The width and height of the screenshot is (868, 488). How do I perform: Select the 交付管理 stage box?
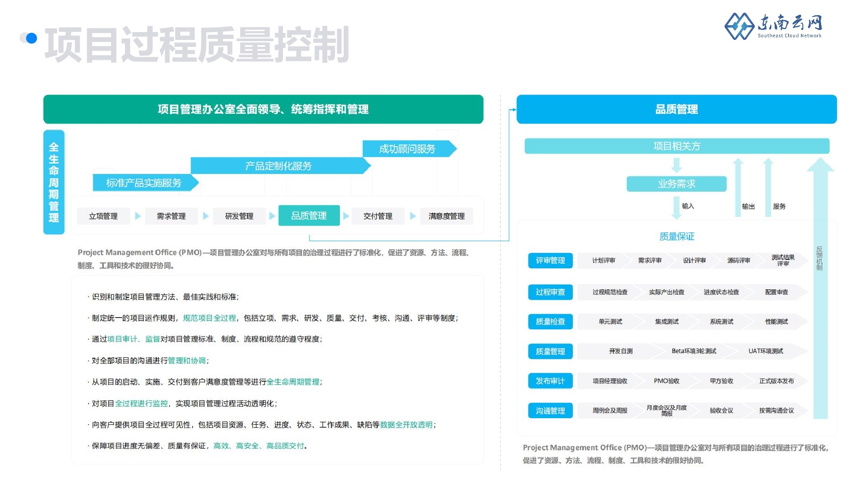(x=378, y=216)
